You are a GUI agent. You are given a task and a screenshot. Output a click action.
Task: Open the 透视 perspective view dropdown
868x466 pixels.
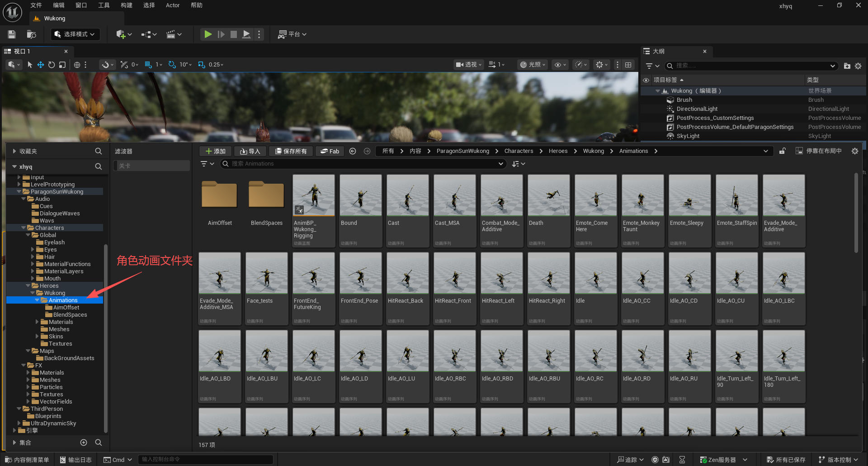(x=469, y=65)
